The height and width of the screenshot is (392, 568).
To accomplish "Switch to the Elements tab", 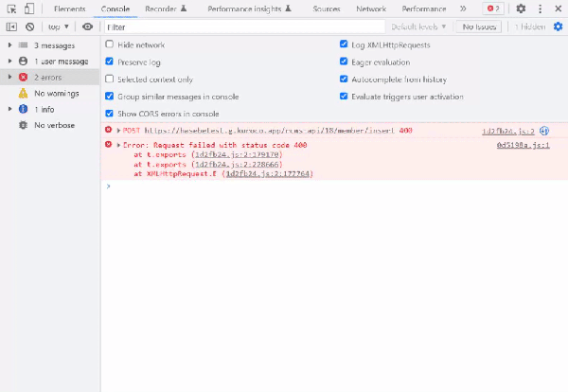I will click(69, 9).
